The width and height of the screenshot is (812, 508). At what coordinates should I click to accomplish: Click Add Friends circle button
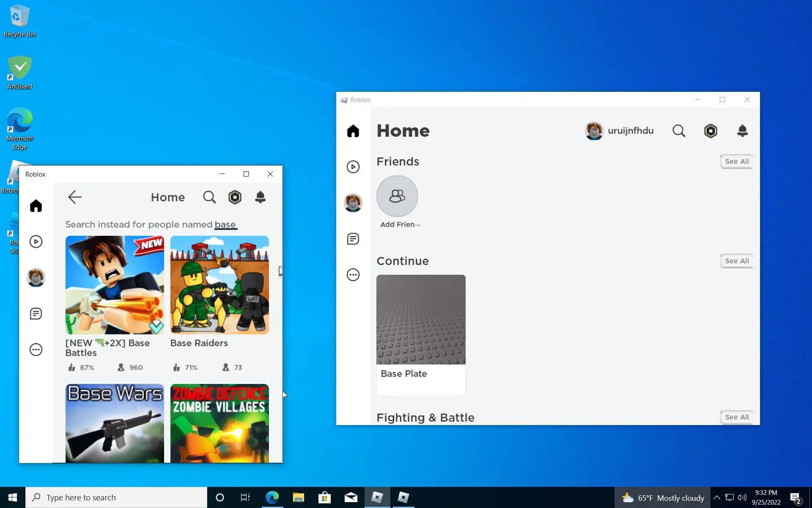(x=397, y=196)
